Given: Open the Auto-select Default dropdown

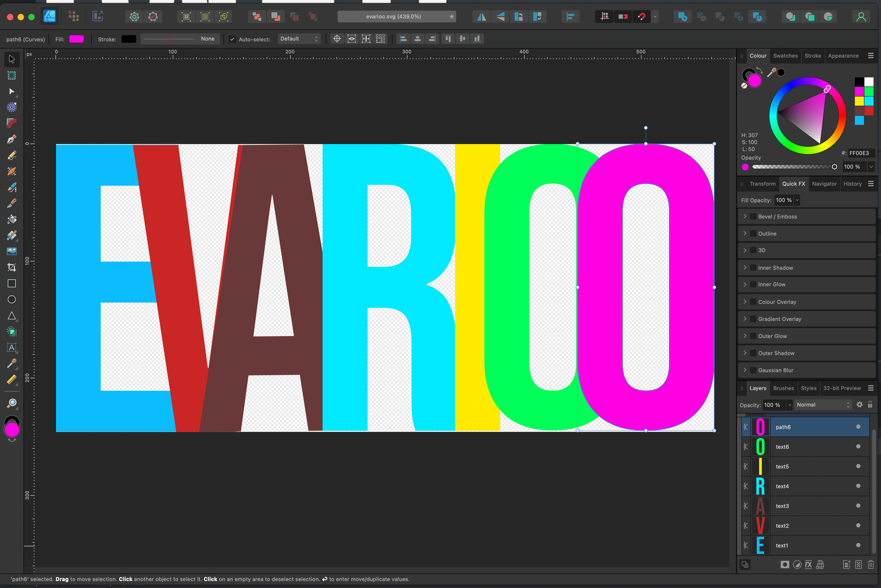Looking at the screenshot, I should (299, 39).
